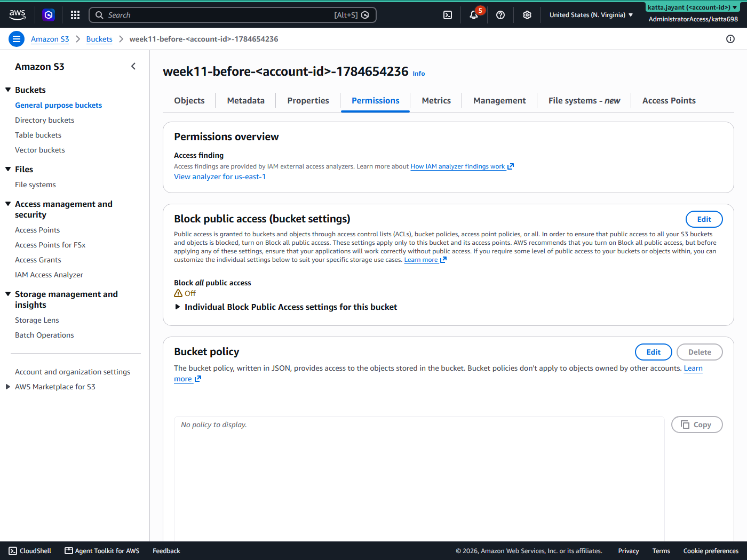
Task: Switch to the Objects tab
Action: pos(189,100)
